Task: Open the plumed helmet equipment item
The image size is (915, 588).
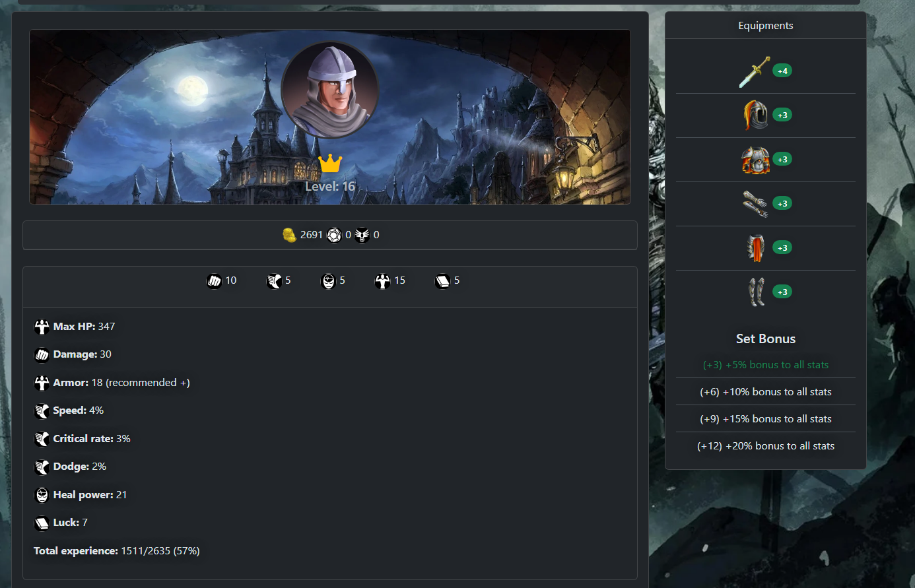Action: pos(755,115)
